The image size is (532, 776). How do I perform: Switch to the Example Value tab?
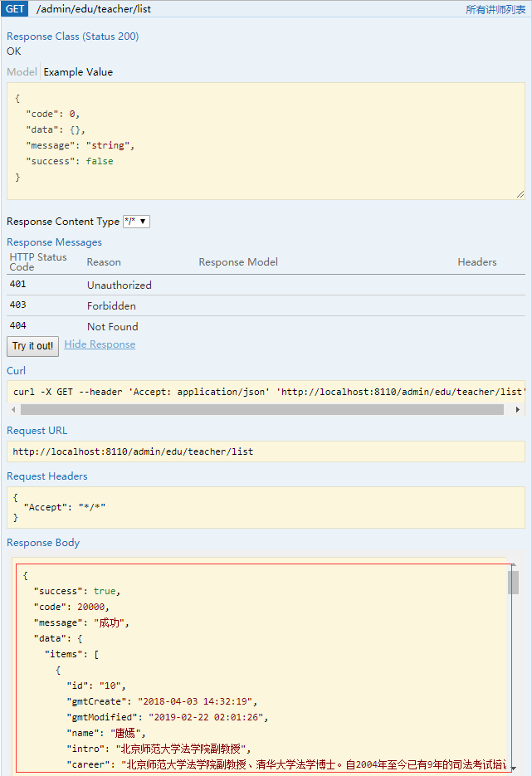78,71
